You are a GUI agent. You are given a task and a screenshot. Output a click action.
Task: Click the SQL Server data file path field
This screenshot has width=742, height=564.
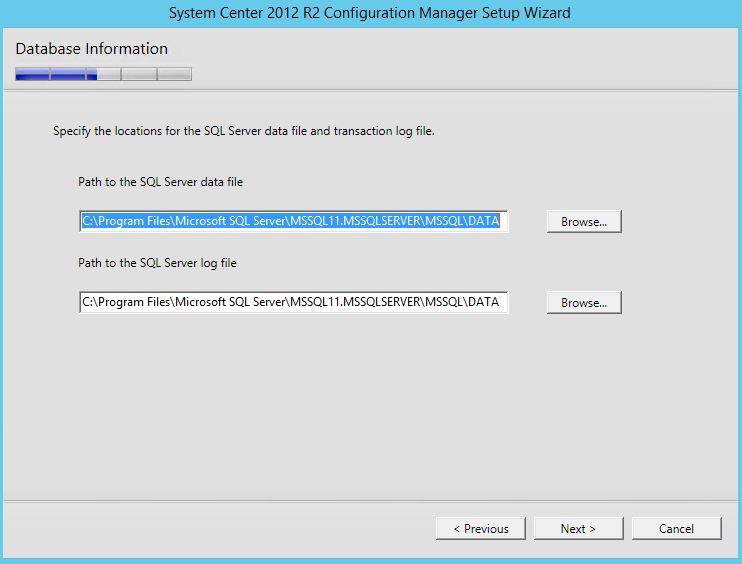[x=293, y=221]
